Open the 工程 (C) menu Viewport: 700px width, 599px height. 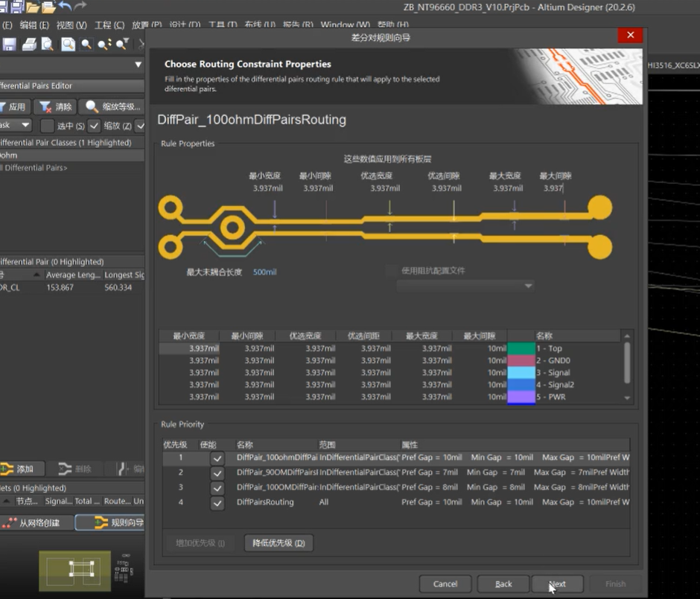109,25
